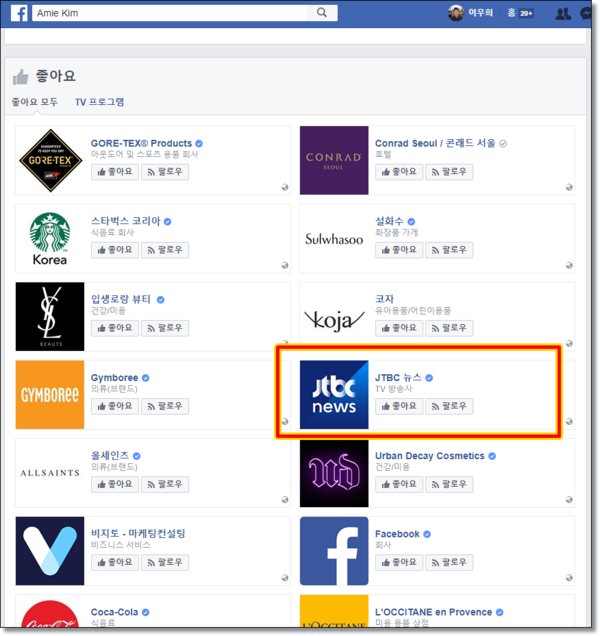
Task: Like the 설화수 page
Action: (x=399, y=250)
